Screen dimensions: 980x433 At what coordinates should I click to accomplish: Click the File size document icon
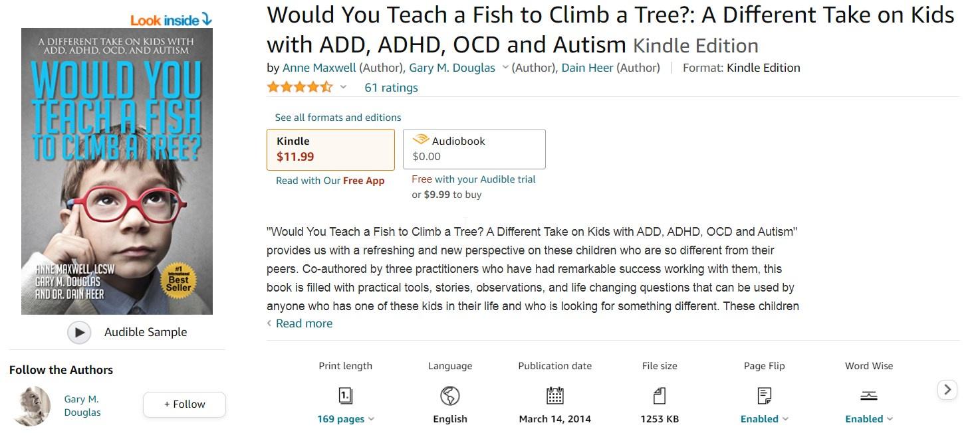click(x=660, y=396)
